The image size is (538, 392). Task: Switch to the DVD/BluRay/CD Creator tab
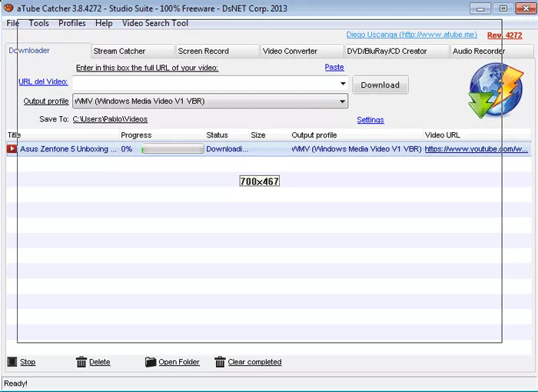tap(397, 51)
